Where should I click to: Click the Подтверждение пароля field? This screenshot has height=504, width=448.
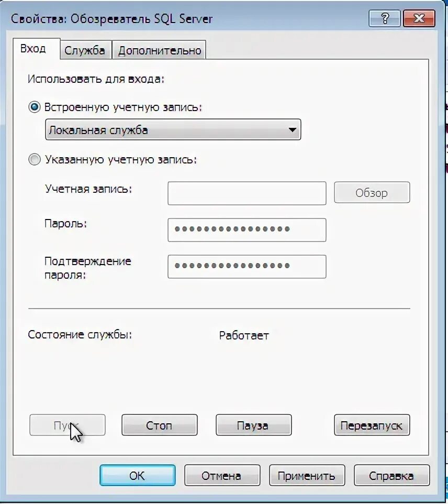(247, 266)
